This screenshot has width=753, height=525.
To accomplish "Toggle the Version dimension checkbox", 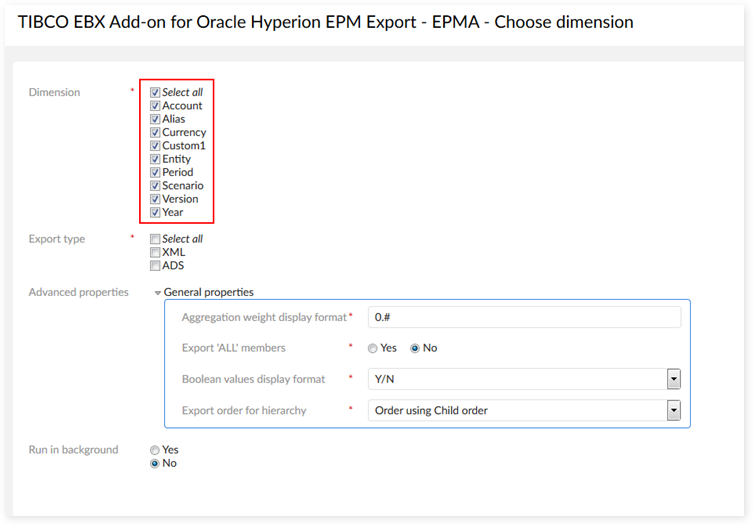I will tap(155, 199).
